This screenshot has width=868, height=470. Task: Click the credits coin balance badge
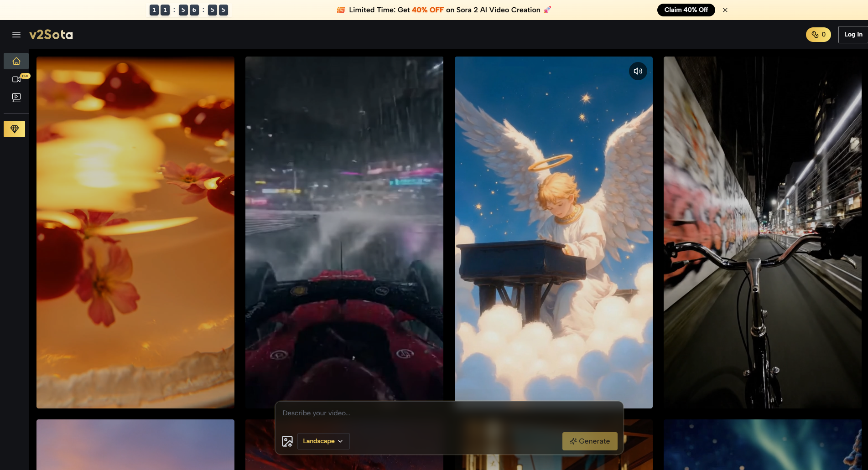click(818, 35)
